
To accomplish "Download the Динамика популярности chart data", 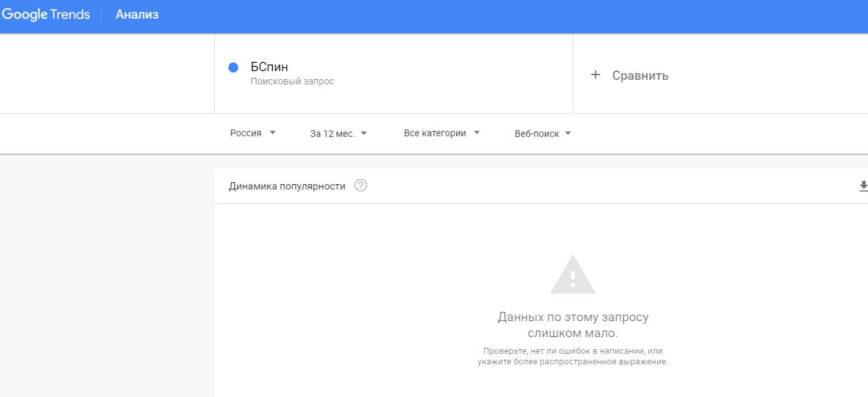I will point(863,186).
